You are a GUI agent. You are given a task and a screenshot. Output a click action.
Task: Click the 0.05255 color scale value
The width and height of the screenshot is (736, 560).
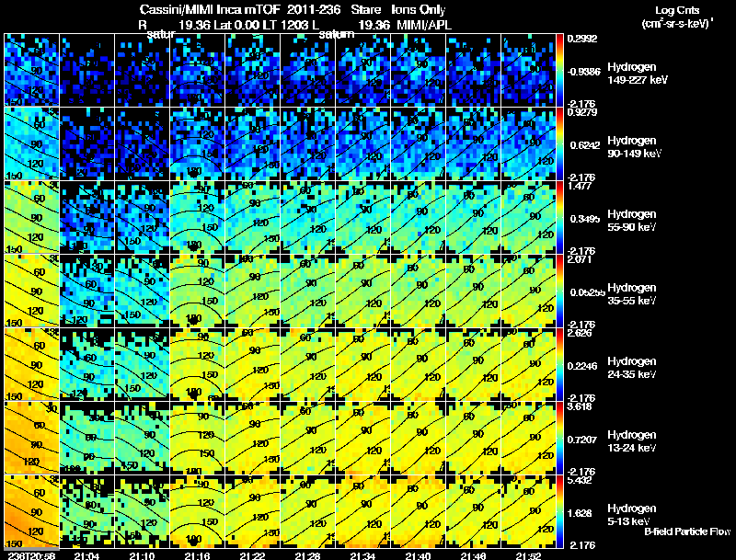click(x=587, y=292)
